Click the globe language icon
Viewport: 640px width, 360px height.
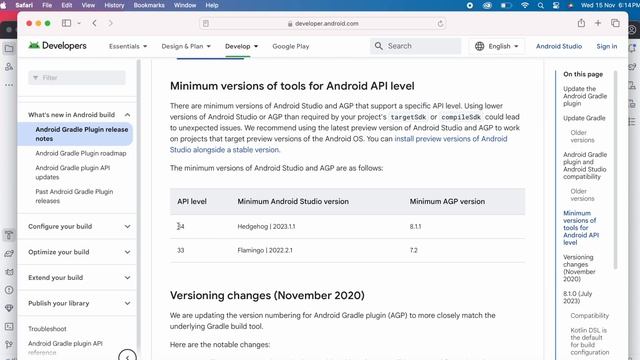point(480,46)
